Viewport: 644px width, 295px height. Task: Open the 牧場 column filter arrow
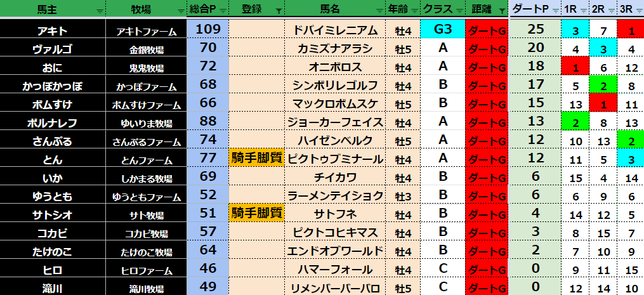click(181, 11)
